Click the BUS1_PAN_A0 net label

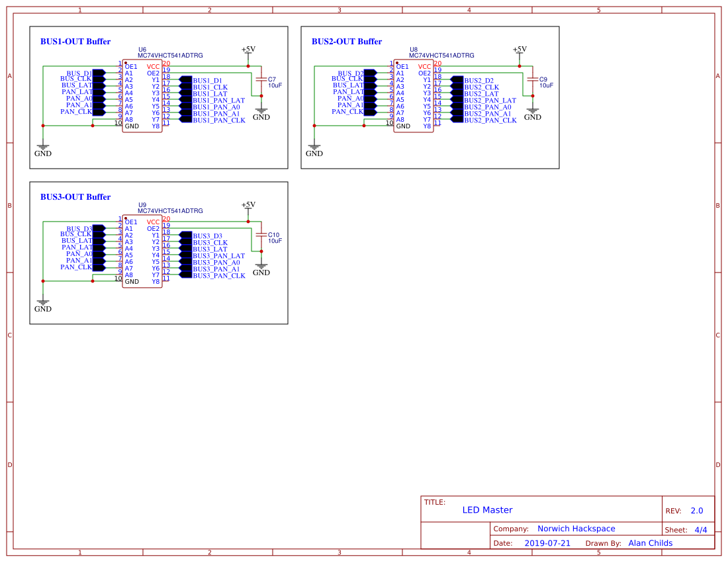[x=216, y=107]
